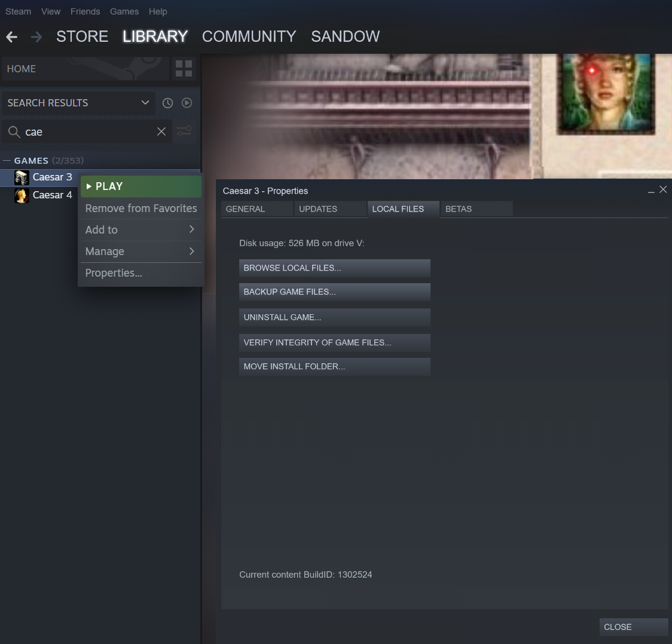Toggle ready-to-play filter icon

pyautogui.click(x=187, y=103)
